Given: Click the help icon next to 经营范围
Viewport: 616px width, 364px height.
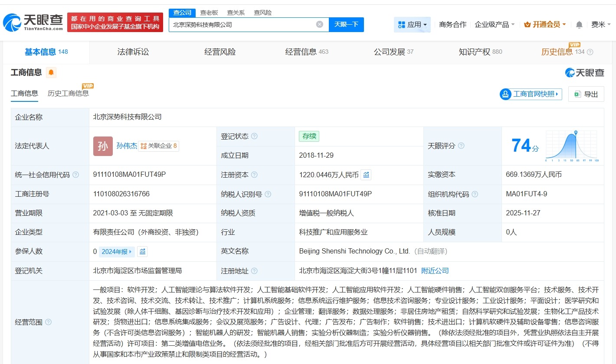Looking at the screenshot, I should coord(49,322).
